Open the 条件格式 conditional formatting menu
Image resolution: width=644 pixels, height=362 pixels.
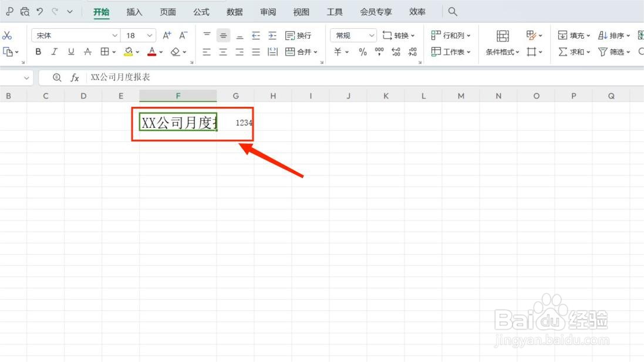point(503,52)
